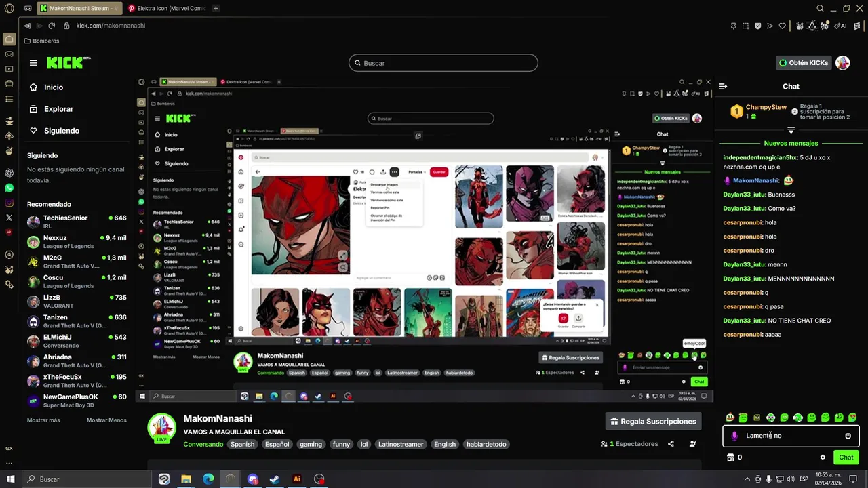The image size is (868, 488).
Task: Open Nexxuz recommended channel
Action: coord(77,241)
